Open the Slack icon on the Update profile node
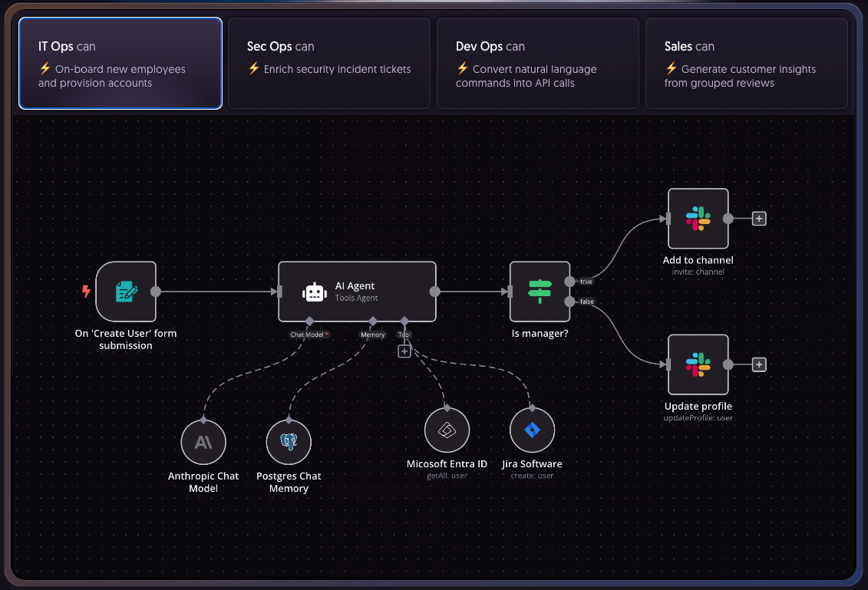This screenshot has height=590, width=868. [x=698, y=364]
